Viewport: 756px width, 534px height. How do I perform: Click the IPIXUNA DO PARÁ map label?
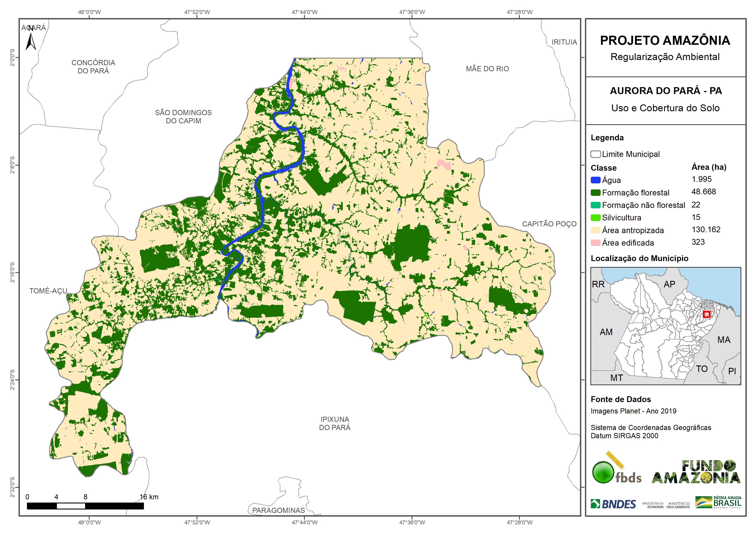[x=335, y=423]
